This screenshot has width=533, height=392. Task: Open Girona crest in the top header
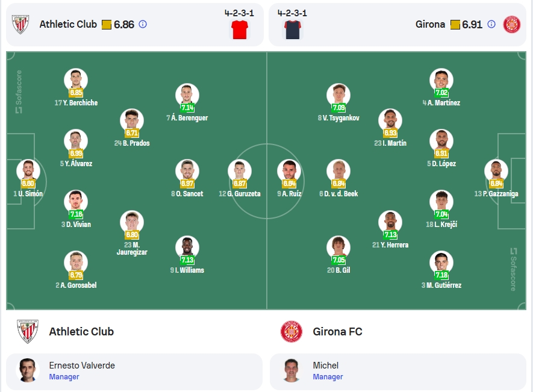coord(511,25)
